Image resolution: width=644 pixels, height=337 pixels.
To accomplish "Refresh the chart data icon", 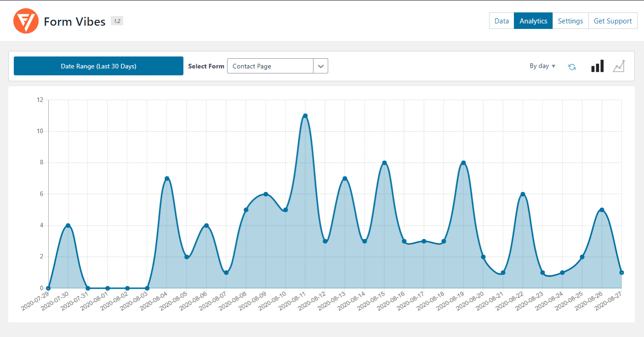I will pyautogui.click(x=572, y=67).
